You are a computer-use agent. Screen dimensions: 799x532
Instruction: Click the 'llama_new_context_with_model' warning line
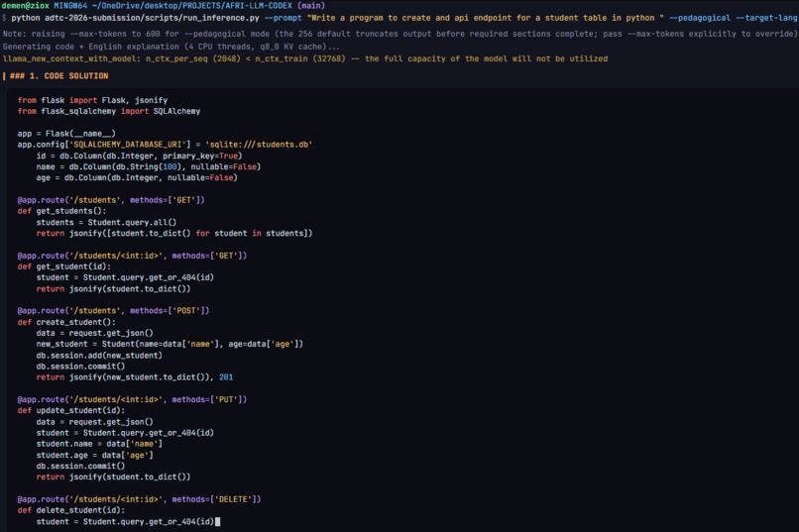305,58
